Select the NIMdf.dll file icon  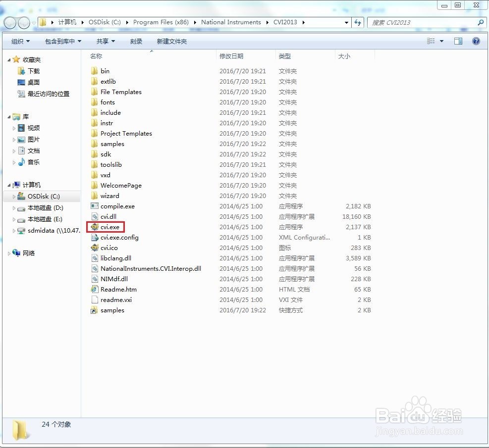pyautogui.click(x=95, y=279)
